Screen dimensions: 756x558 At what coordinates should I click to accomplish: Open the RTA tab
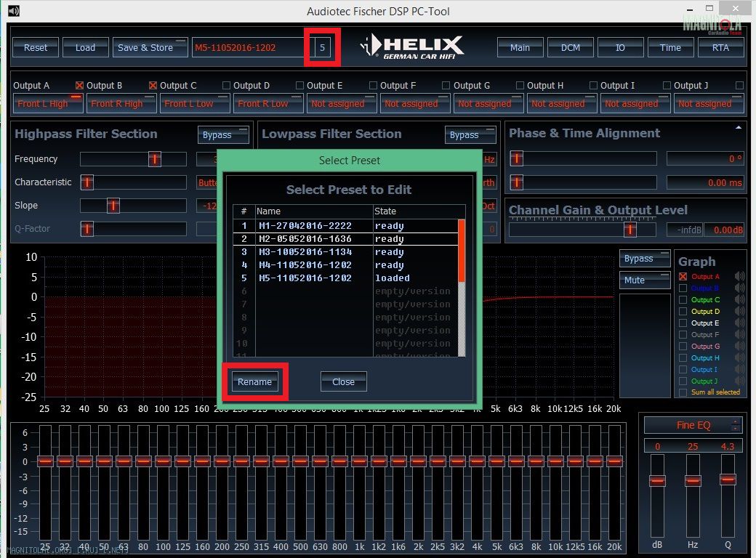(720, 47)
